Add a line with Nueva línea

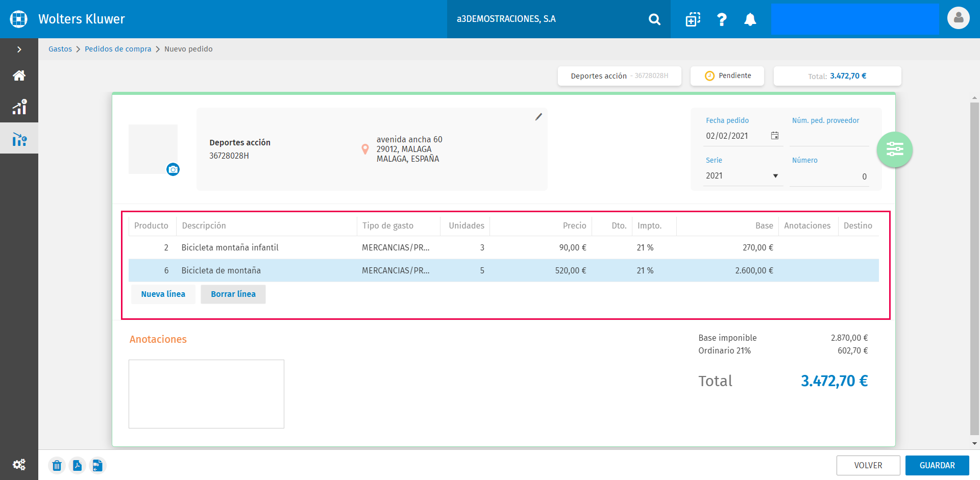(x=163, y=294)
